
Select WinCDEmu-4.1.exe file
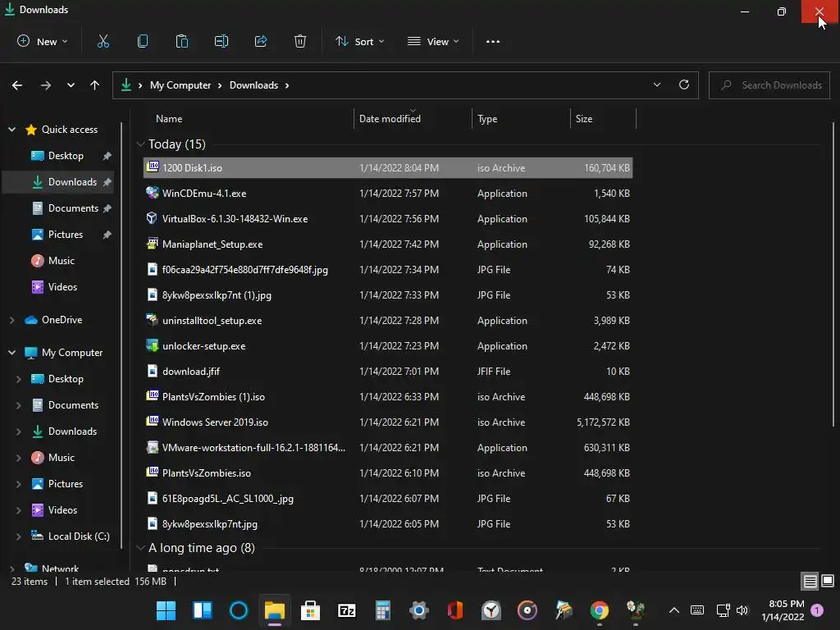click(388, 194)
